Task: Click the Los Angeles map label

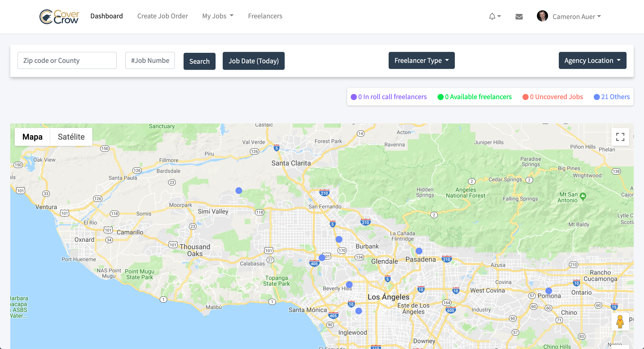Action: 388,297
